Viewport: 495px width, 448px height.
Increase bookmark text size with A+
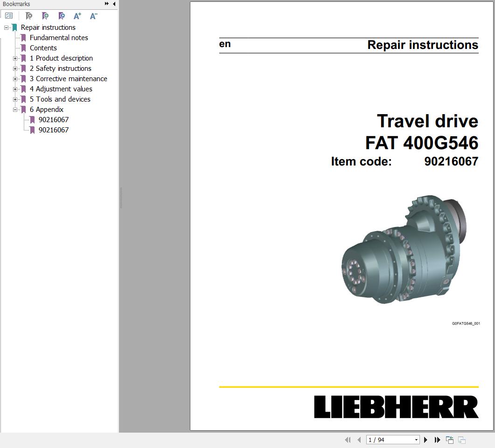click(77, 16)
